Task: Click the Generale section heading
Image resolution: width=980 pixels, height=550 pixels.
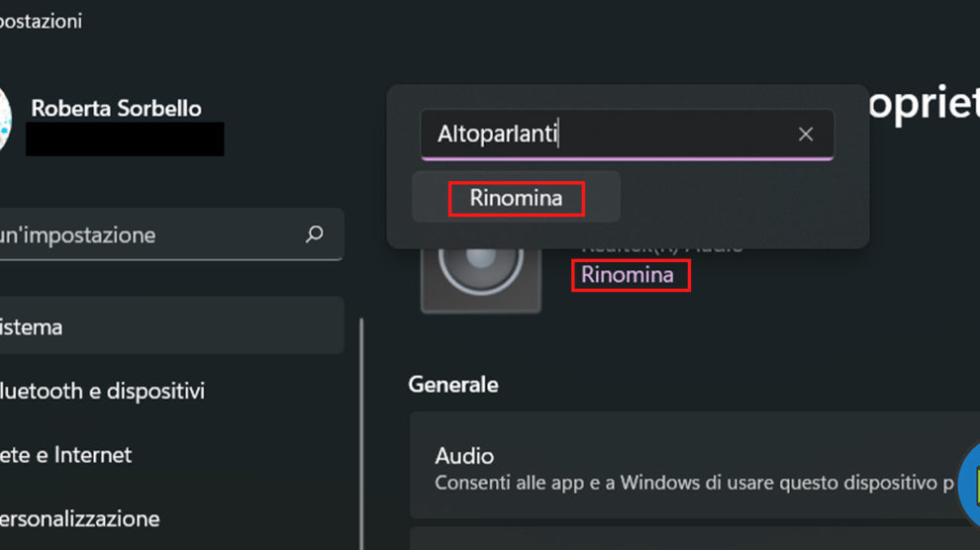Action: click(x=453, y=384)
